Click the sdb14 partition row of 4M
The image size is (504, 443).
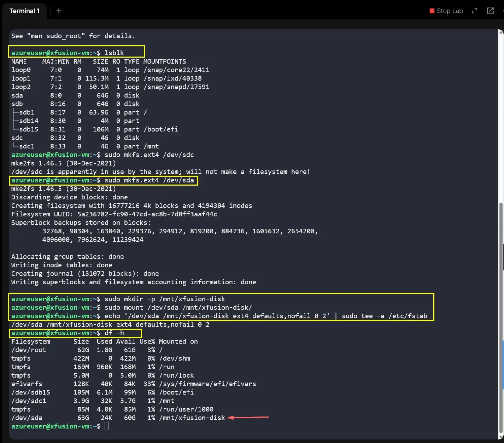[75, 121]
